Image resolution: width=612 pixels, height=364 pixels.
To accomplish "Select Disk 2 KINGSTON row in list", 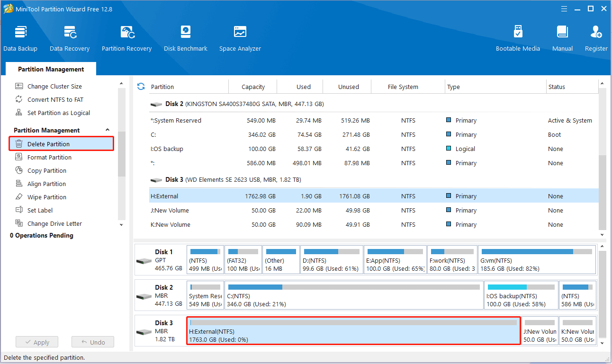I will point(373,104).
